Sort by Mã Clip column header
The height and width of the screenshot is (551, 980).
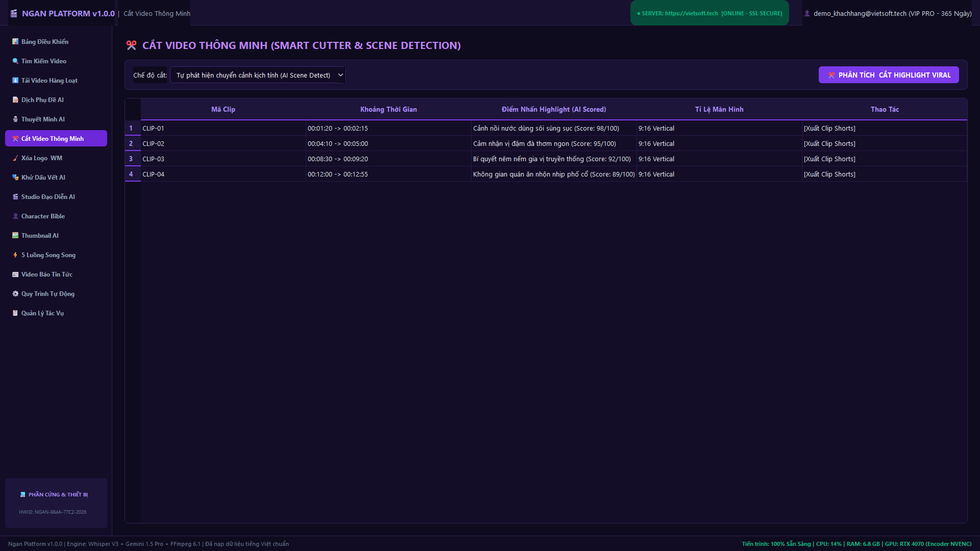pyautogui.click(x=223, y=109)
